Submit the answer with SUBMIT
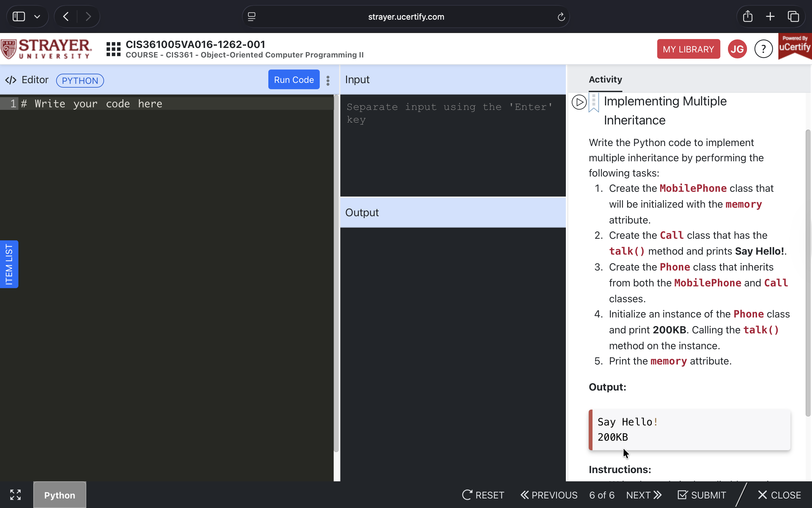 tap(702, 495)
